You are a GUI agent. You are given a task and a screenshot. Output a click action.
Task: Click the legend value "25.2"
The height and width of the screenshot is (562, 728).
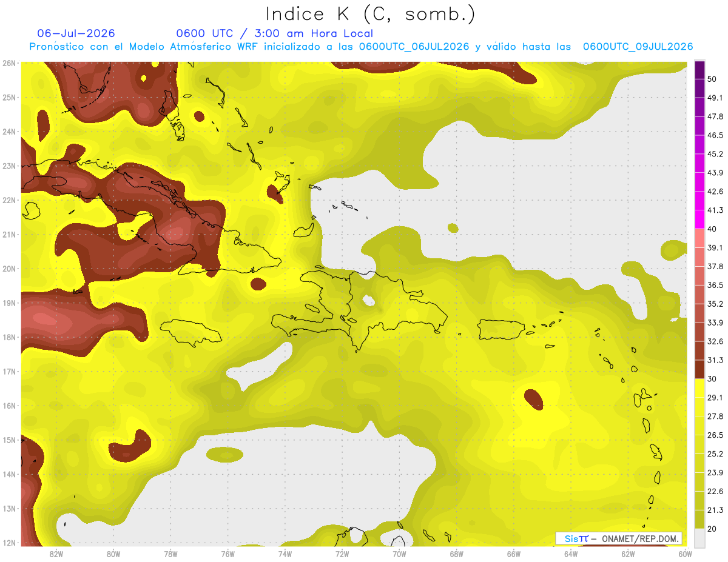[716, 454]
